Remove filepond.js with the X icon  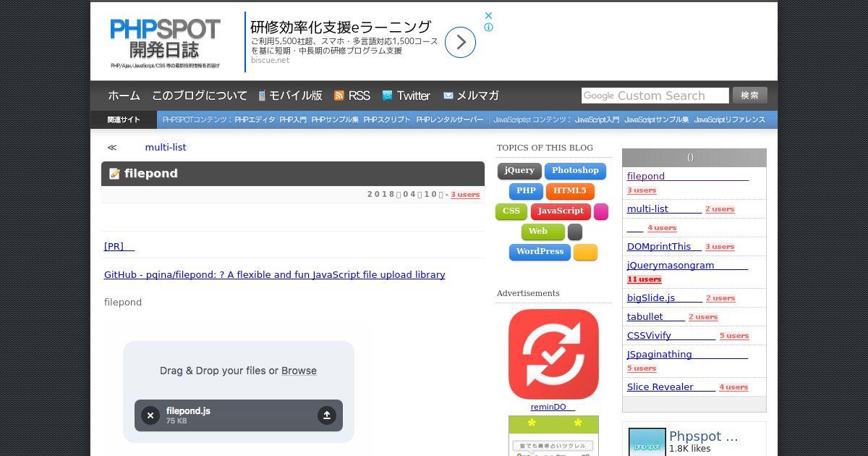coord(150,415)
